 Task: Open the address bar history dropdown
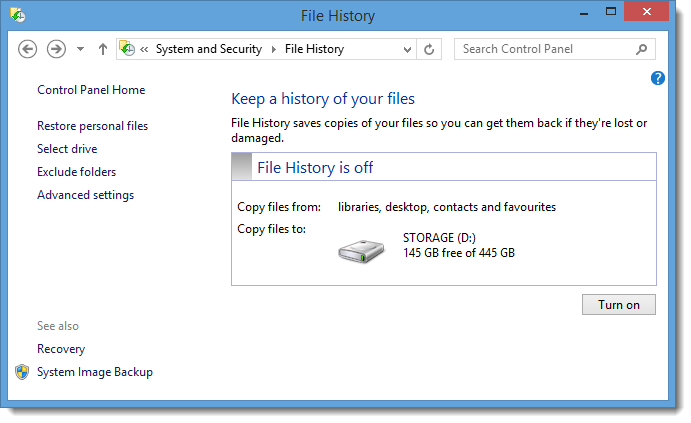pos(407,49)
